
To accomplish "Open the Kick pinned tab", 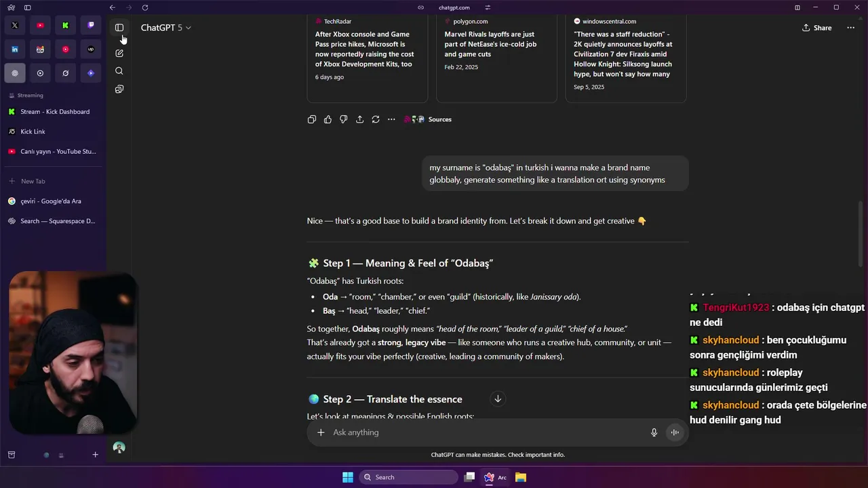I will point(65,25).
